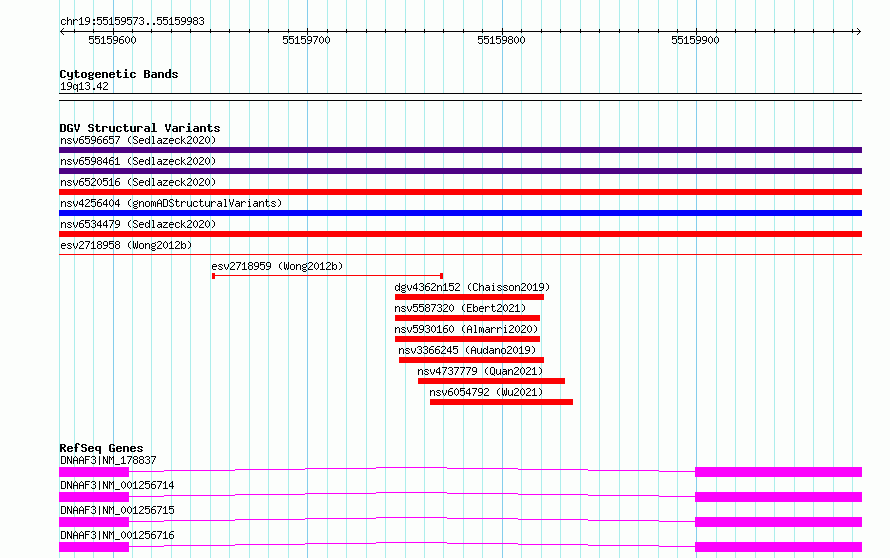Viewport: 890px width, 558px height.
Task: Click the nsv6054792 (Wu2021) variant bar
Action: (x=501, y=402)
